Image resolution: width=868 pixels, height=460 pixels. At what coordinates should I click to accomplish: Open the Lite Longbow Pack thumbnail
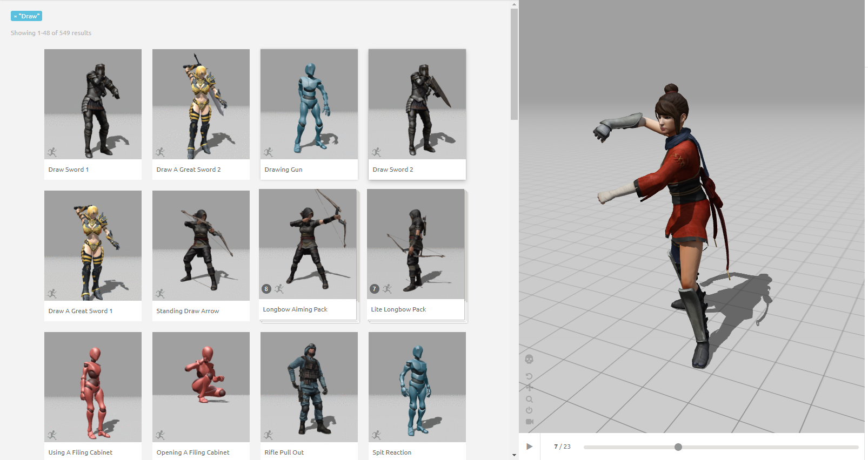(416, 244)
